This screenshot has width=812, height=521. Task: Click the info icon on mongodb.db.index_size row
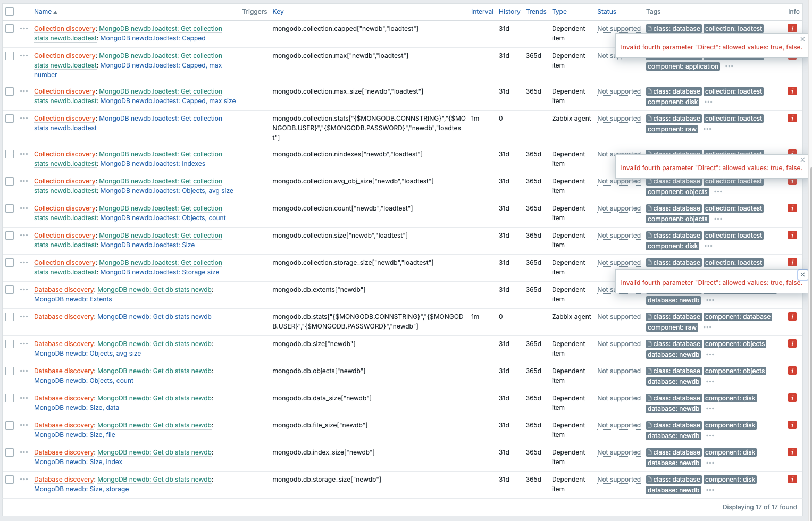792,452
